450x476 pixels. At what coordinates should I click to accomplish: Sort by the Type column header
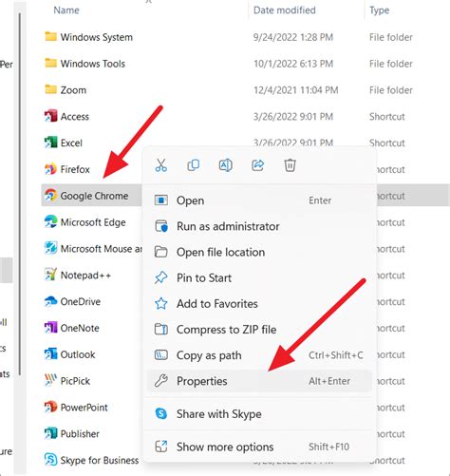[379, 10]
